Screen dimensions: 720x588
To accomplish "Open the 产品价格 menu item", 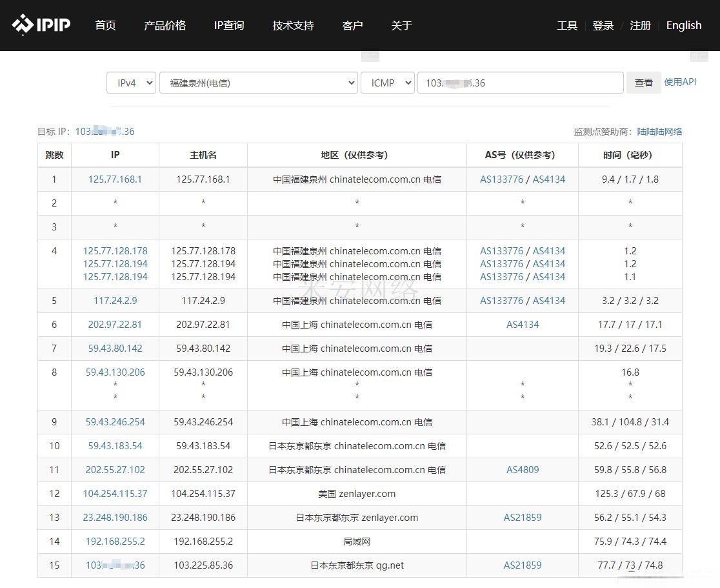I will (165, 25).
